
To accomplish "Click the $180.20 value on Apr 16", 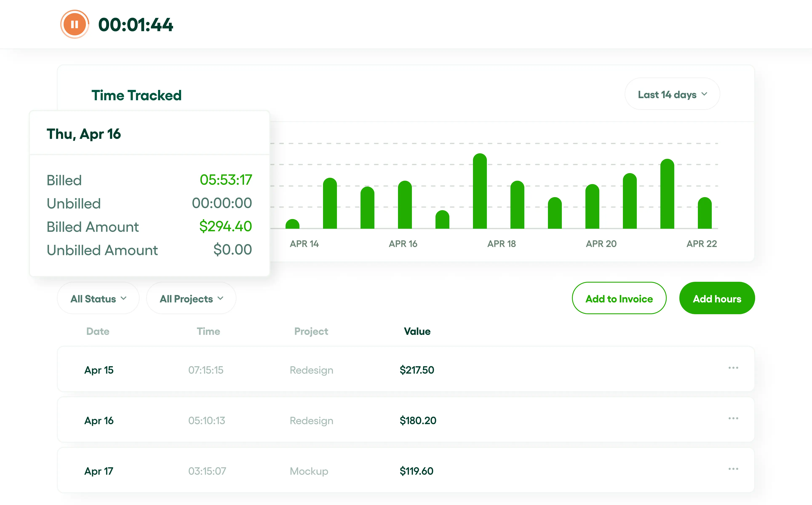I will [418, 421].
